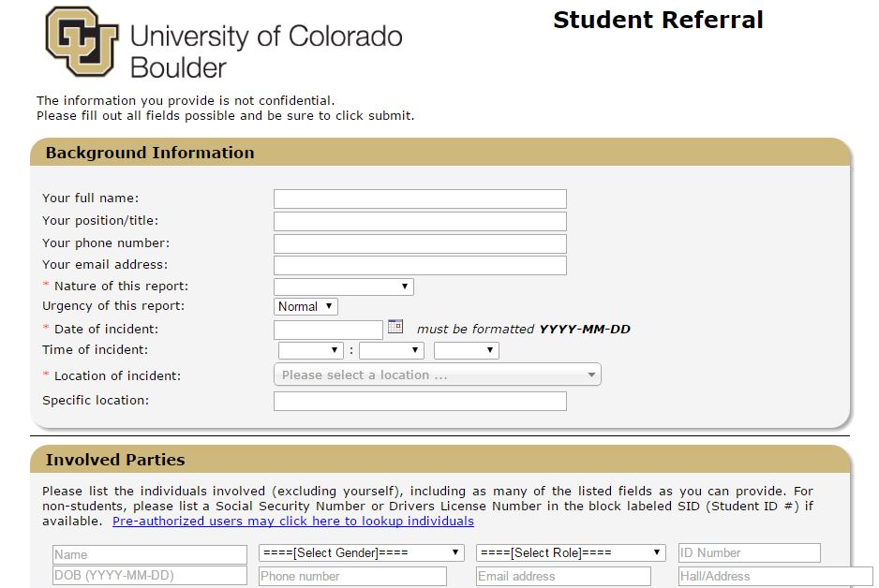Focus the Specific location text box
Screen dimensions: 879x588
click(x=420, y=401)
